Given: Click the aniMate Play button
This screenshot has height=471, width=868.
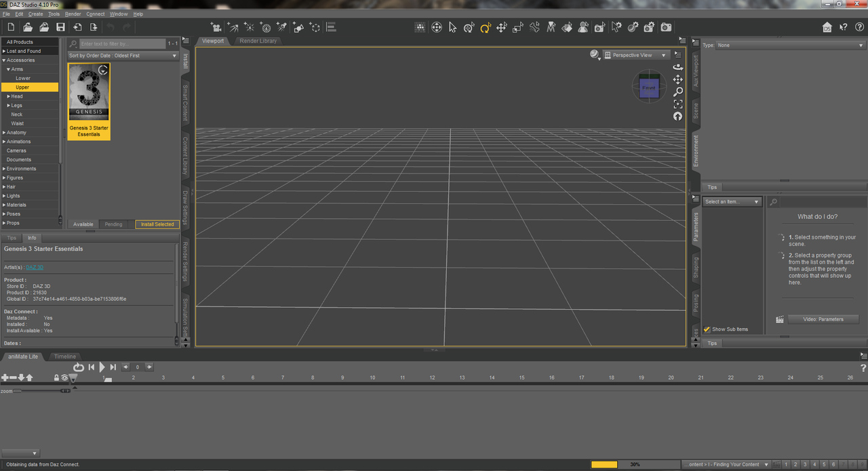Looking at the screenshot, I should [102, 367].
